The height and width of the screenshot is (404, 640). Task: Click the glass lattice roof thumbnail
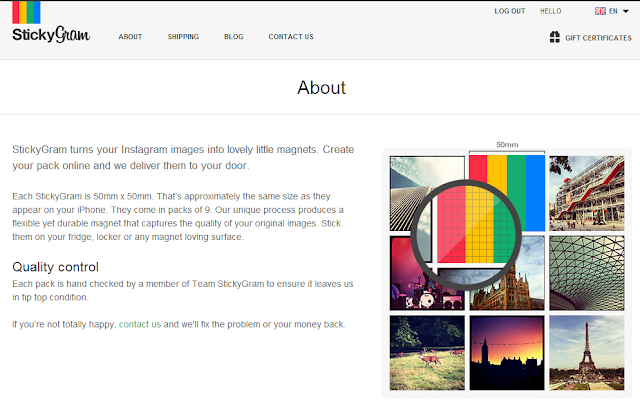click(587, 273)
